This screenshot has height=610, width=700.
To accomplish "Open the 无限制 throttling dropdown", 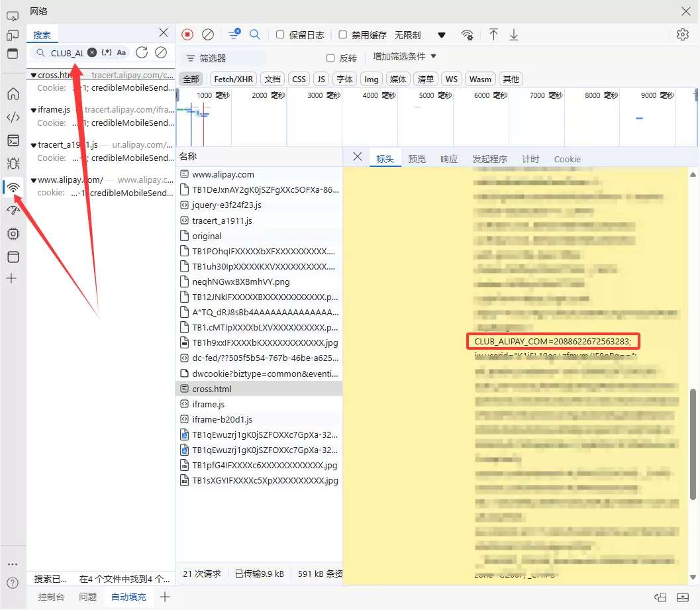I will [x=420, y=35].
